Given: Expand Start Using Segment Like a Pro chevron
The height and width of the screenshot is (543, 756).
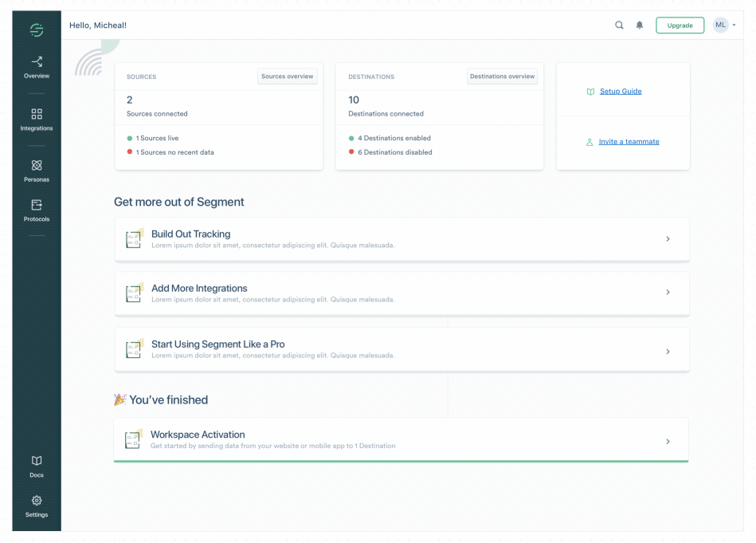Looking at the screenshot, I should pyautogui.click(x=668, y=352).
